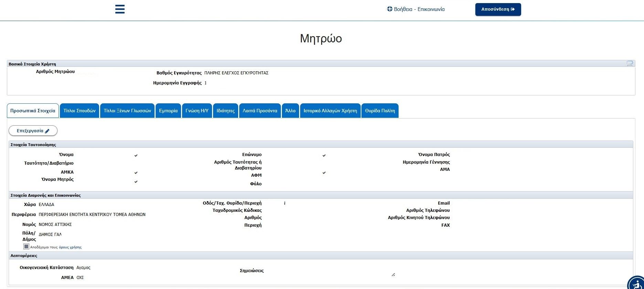This screenshot has width=644, height=289.
Task: Click the checkmark icon next to ΑΜΚΑ
Action: 136,173
